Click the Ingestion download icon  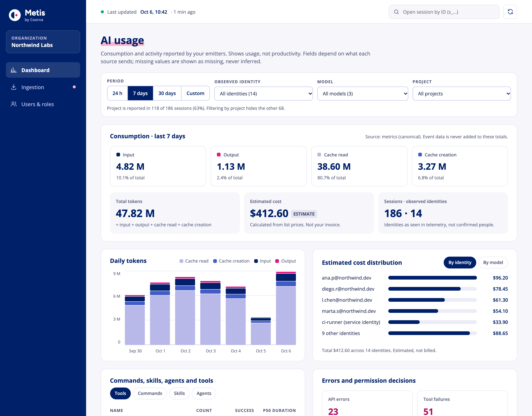(14, 87)
